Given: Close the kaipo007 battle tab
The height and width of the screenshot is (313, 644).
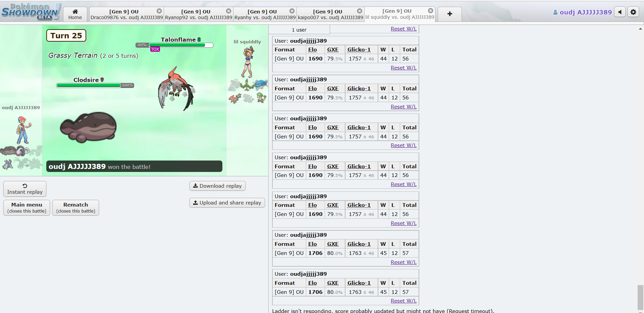Looking at the screenshot, I should 360,11.
